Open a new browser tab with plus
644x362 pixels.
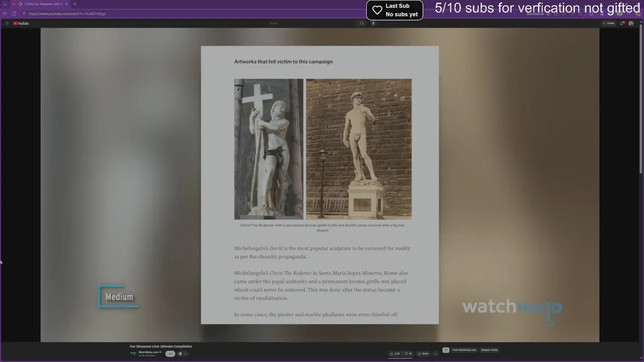point(75,4)
